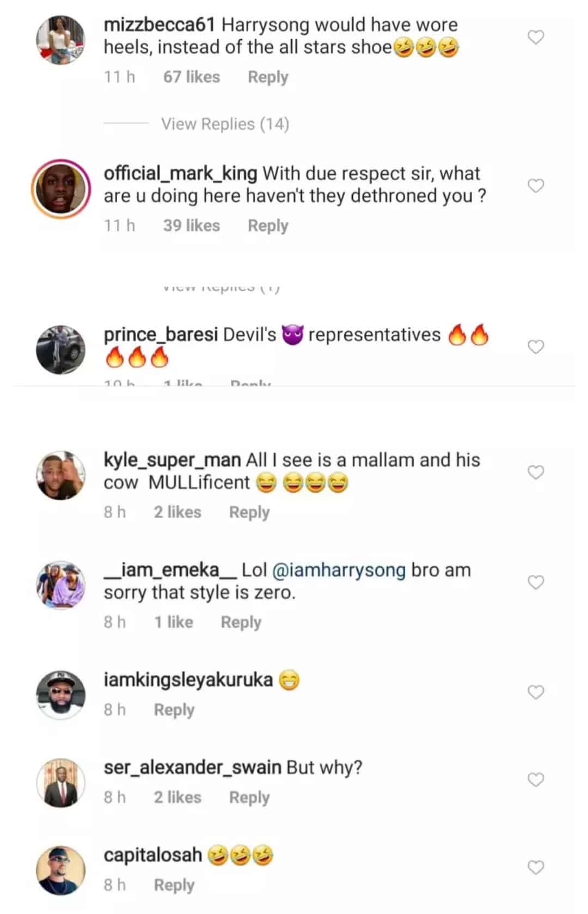Open kyle_super_man's username profile link
This screenshot has height=914, width=588.
(x=172, y=460)
